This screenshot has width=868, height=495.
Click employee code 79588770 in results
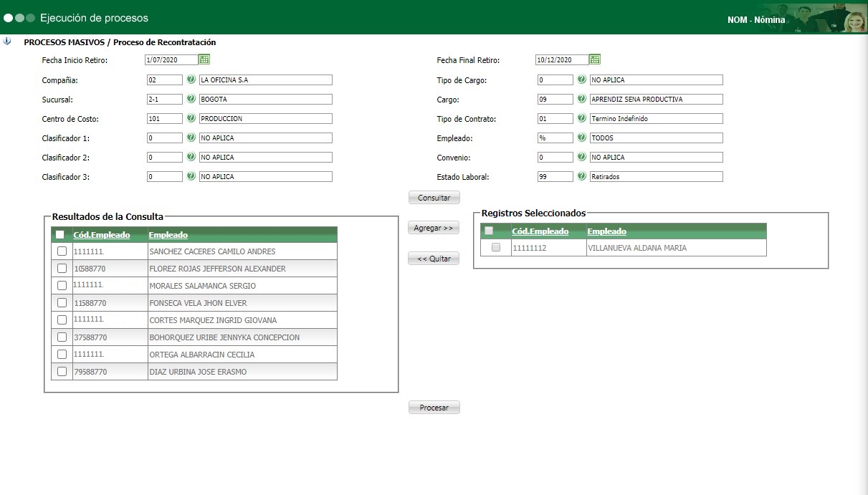90,372
